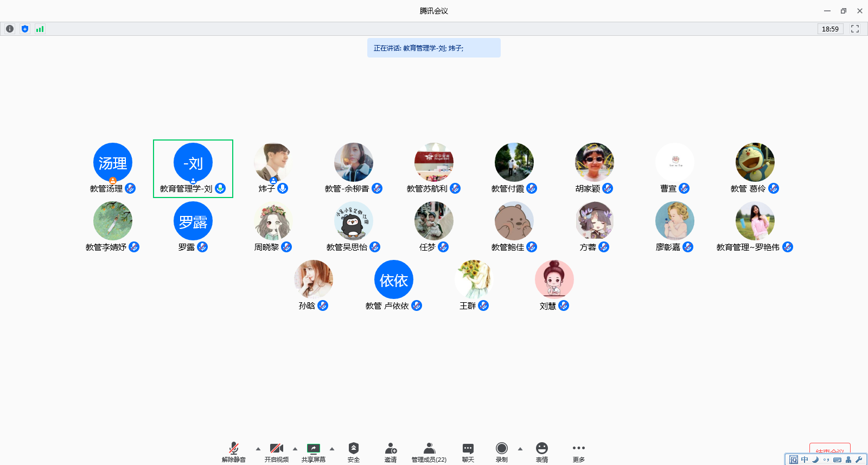Expand the audio options arrow beside 解除静音

click(x=258, y=449)
